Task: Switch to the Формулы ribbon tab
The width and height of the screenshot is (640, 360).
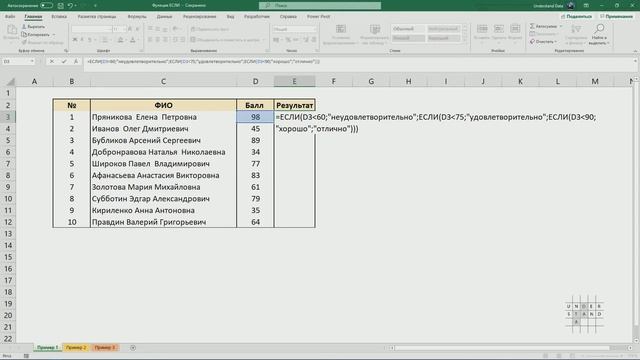Action: click(x=137, y=17)
